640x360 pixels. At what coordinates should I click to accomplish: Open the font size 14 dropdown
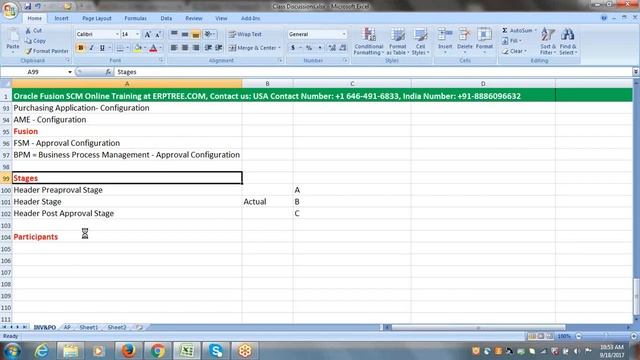138,34
